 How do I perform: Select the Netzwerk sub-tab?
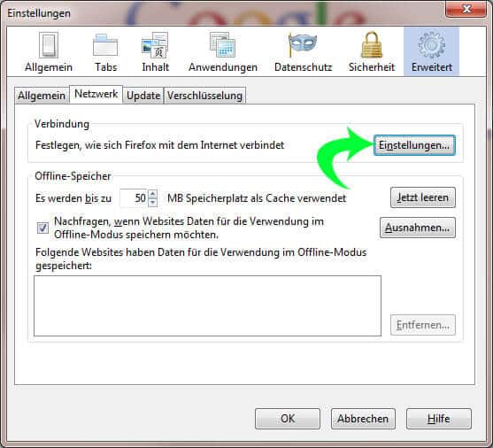click(96, 94)
